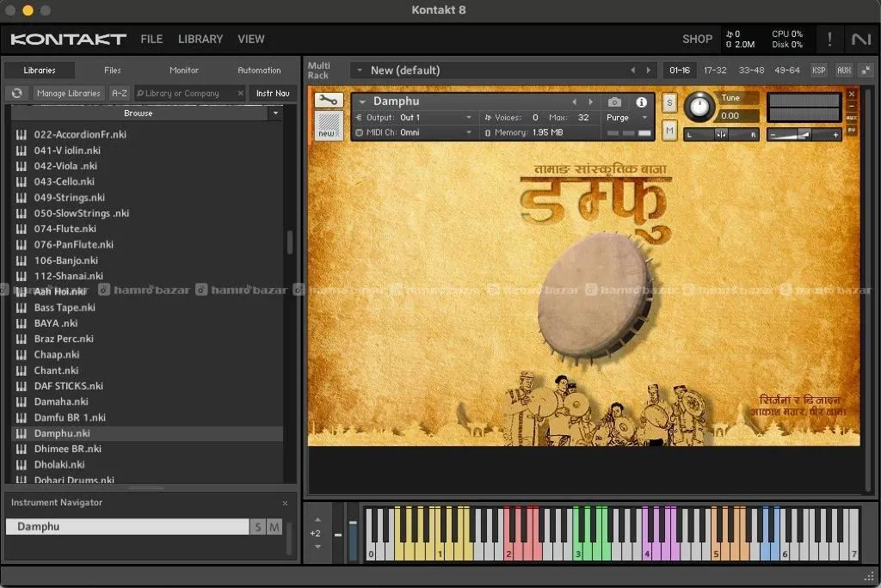Select rack page 01-16
Viewport: 881px width, 588px height.
click(x=680, y=70)
